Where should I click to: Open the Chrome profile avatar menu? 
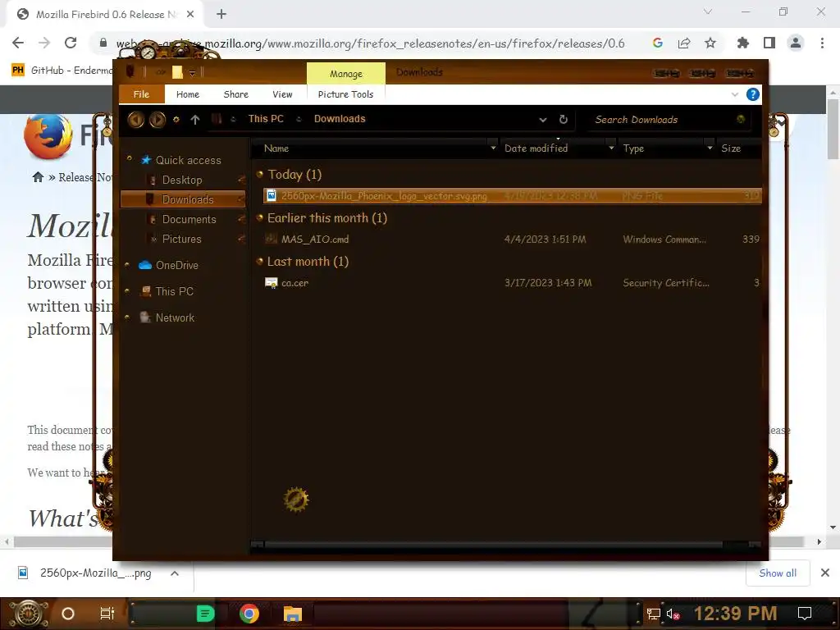tap(796, 43)
